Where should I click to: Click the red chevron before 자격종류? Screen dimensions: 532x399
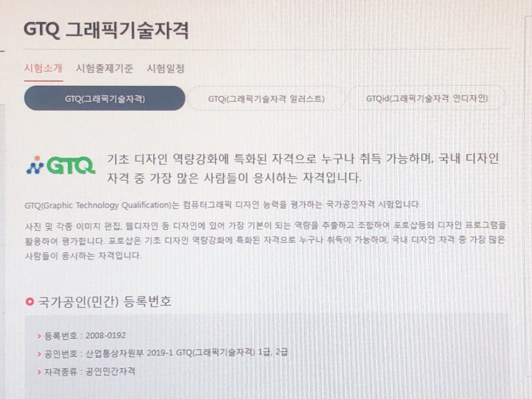[x=39, y=372]
